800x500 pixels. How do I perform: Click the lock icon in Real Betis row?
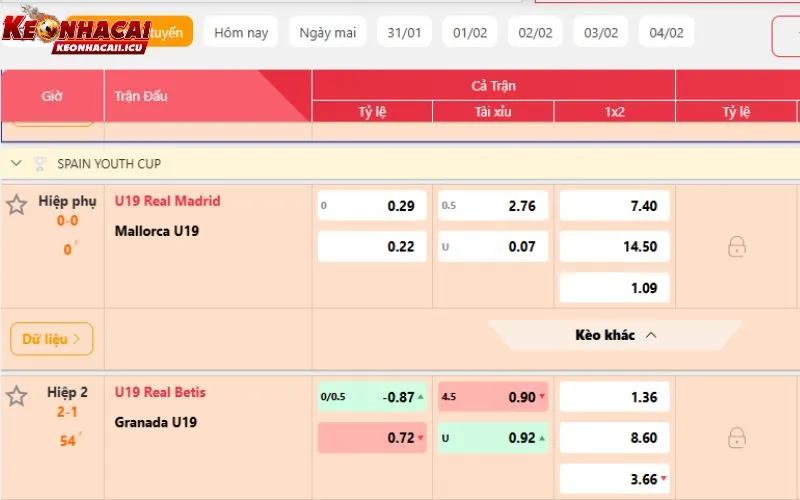[737, 438]
